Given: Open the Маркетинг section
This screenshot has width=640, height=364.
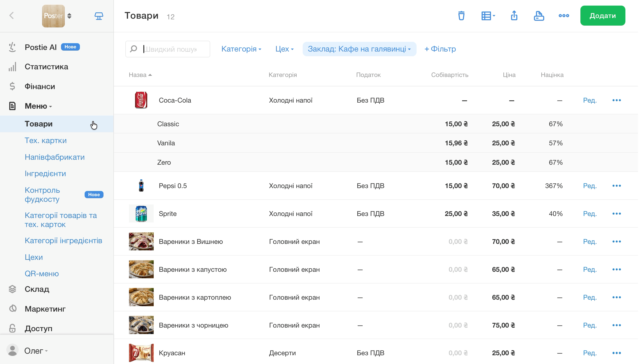Looking at the screenshot, I should 45,309.
